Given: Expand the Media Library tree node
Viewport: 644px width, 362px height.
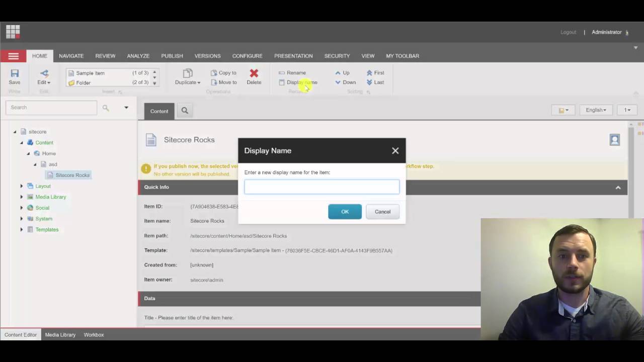Looking at the screenshot, I should click(x=22, y=197).
